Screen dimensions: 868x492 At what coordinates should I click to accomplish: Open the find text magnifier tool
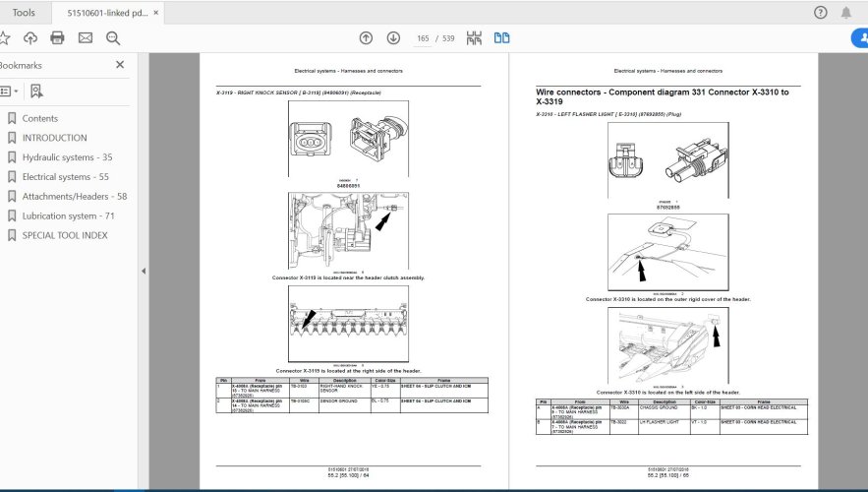coord(112,38)
